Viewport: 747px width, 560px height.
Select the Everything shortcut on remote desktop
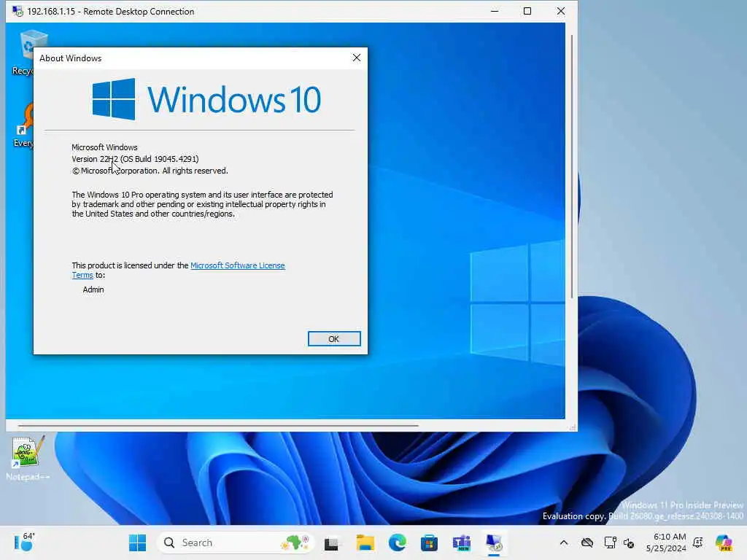click(x=23, y=125)
